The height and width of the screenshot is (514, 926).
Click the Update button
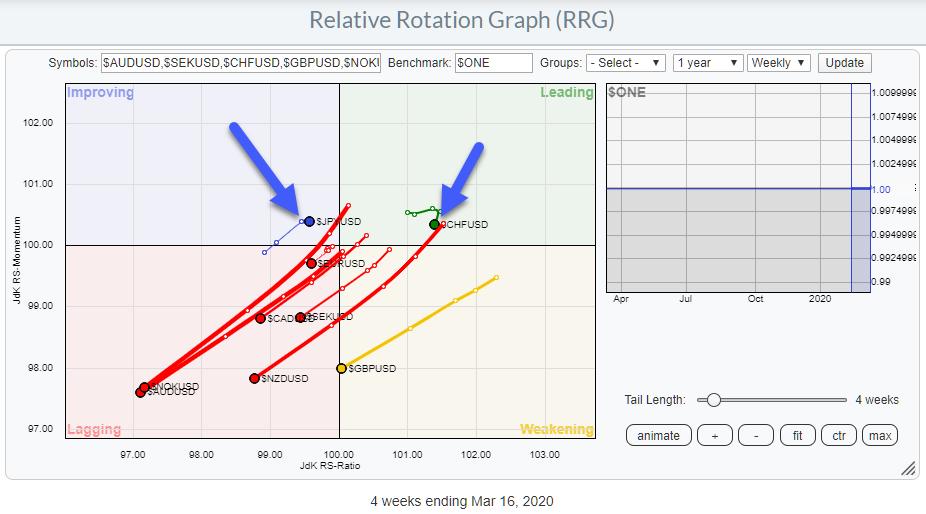pos(844,62)
